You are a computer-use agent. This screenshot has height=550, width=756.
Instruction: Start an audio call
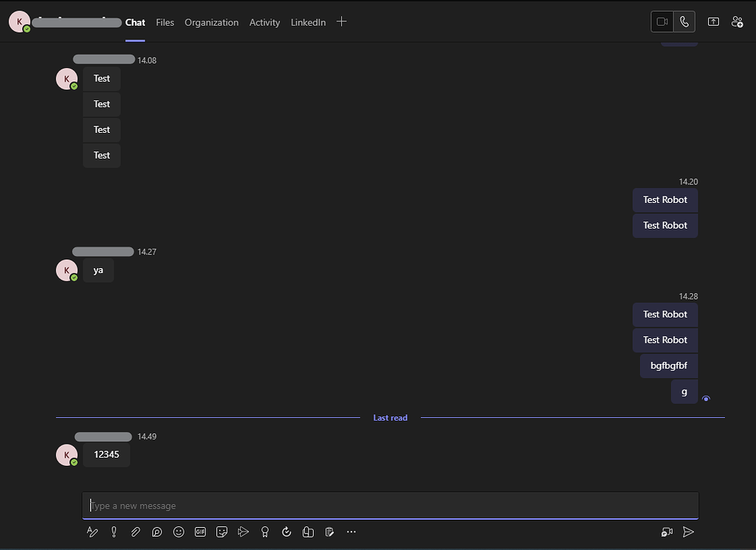coord(684,21)
